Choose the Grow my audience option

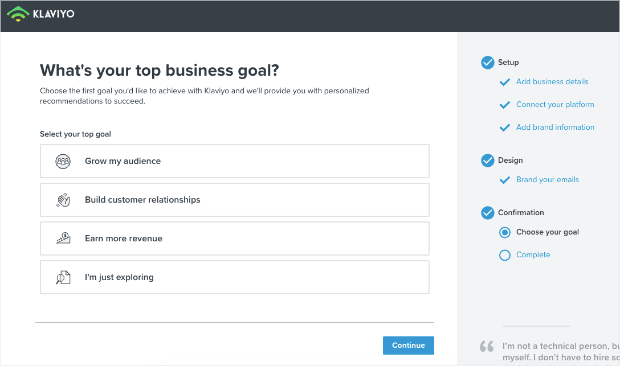[234, 161]
